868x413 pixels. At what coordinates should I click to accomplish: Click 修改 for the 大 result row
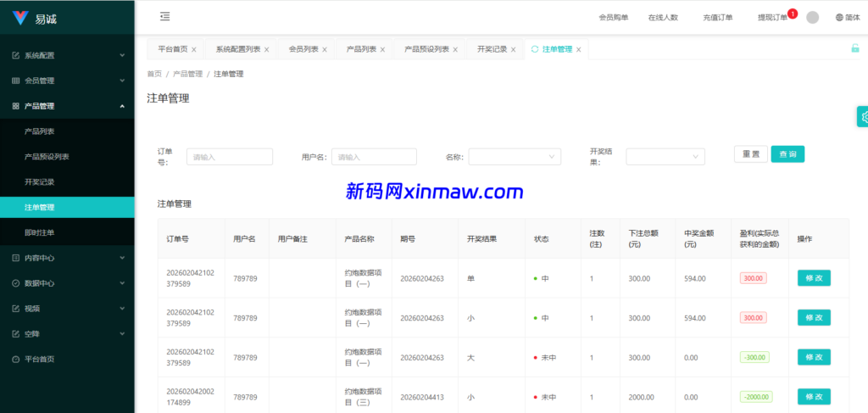coord(814,357)
